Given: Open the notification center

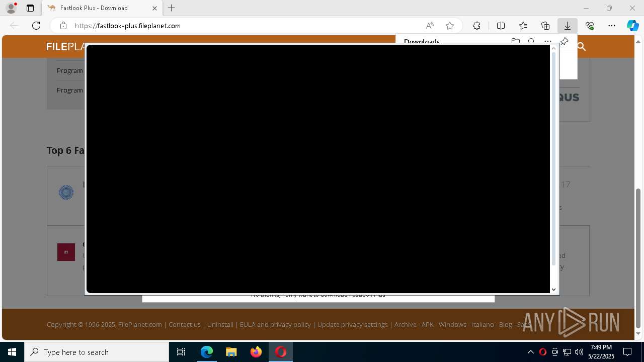Looking at the screenshot, I should [627, 352].
